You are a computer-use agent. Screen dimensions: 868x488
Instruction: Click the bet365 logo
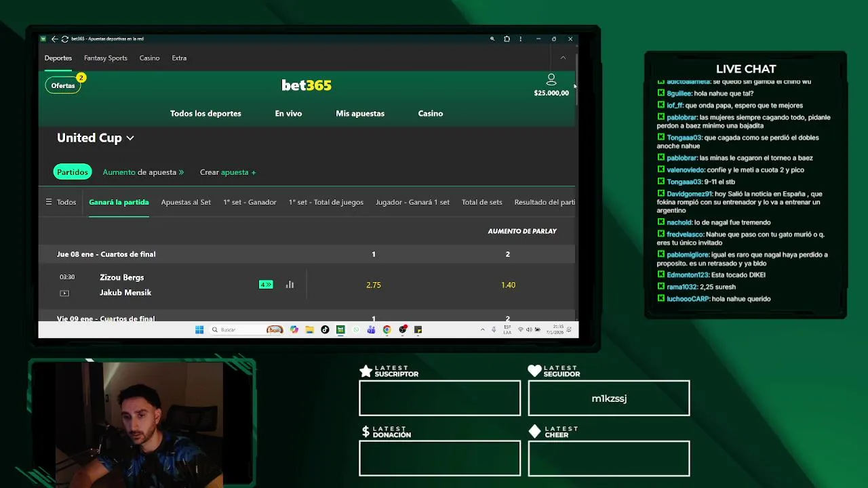(x=307, y=85)
